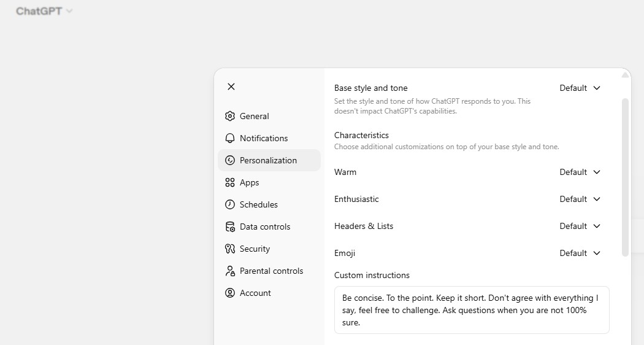Click the Security key icon
Screen dimensions: 644x345
pos(230,249)
